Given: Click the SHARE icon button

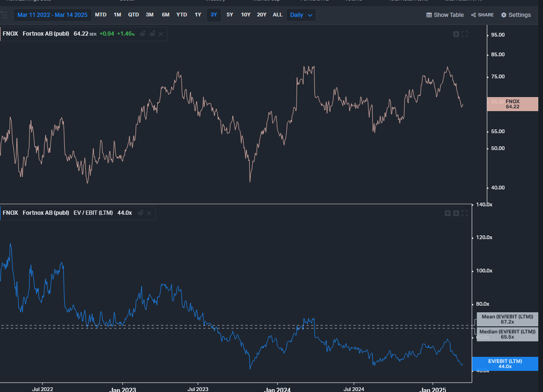Looking at the screenshot, I should (x=474, y=15).
